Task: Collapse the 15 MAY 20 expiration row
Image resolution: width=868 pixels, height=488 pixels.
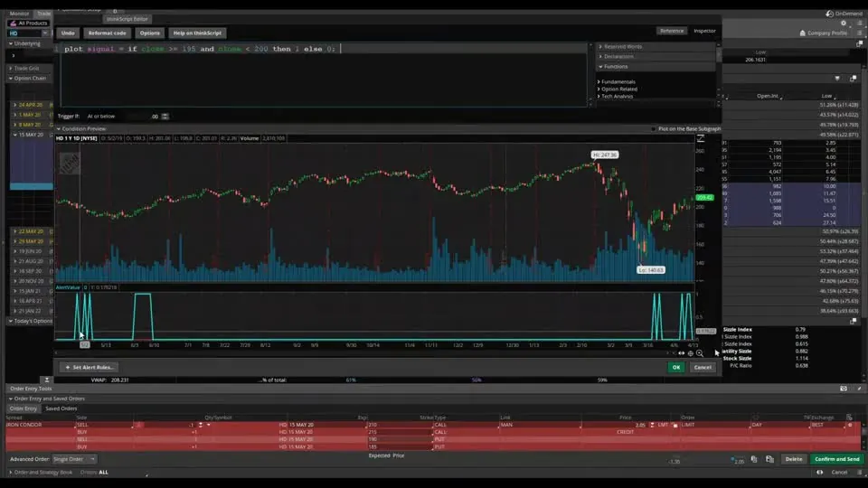Action: point(15,135)
